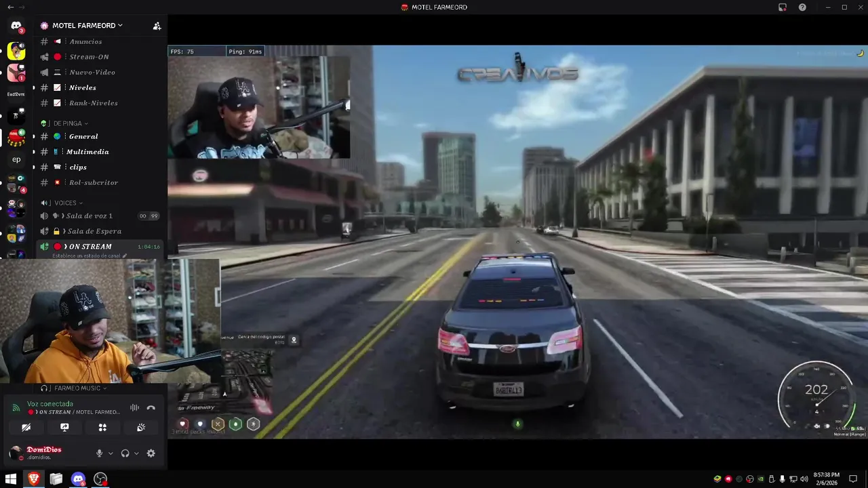Open the Rol-subcritor channel

101,183
